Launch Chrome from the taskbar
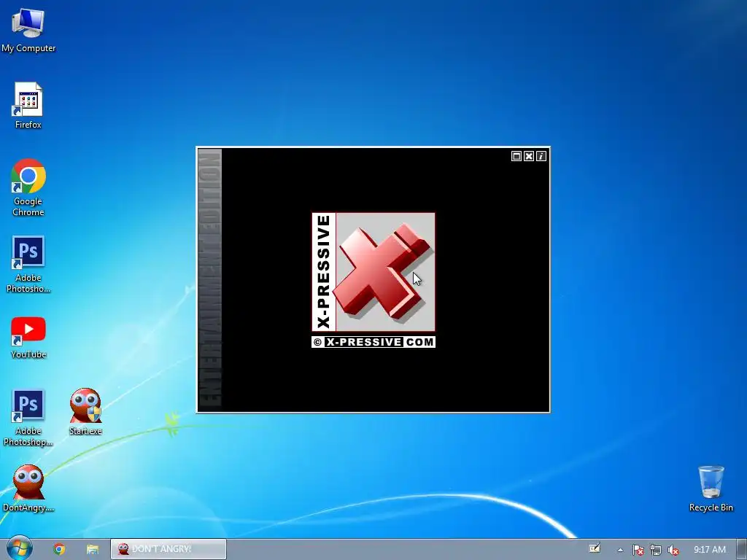The image size is (747, 560). (x=59, y=549)
